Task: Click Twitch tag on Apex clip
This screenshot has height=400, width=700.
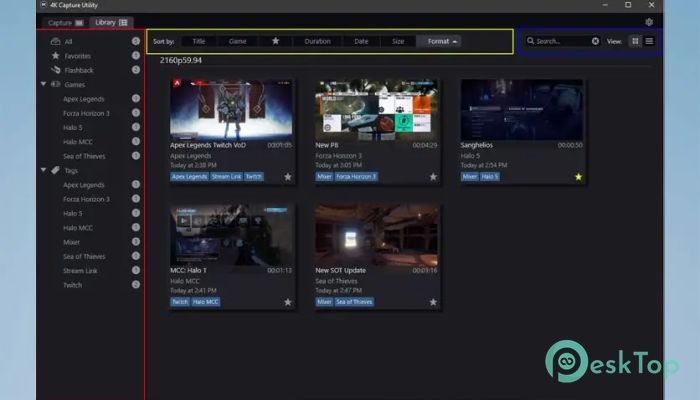Action: click(254, 176)
